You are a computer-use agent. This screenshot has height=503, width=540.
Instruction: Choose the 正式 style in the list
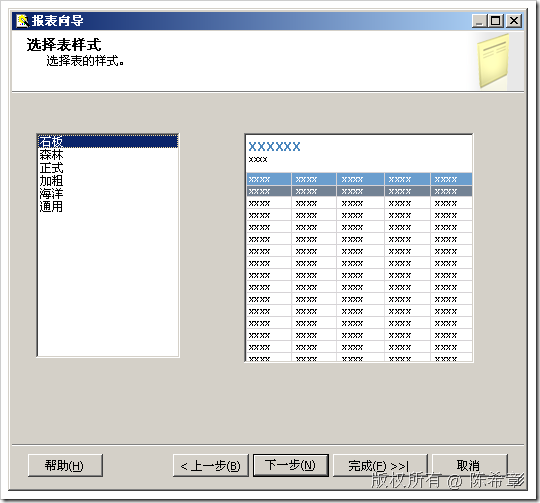[108, 168]
